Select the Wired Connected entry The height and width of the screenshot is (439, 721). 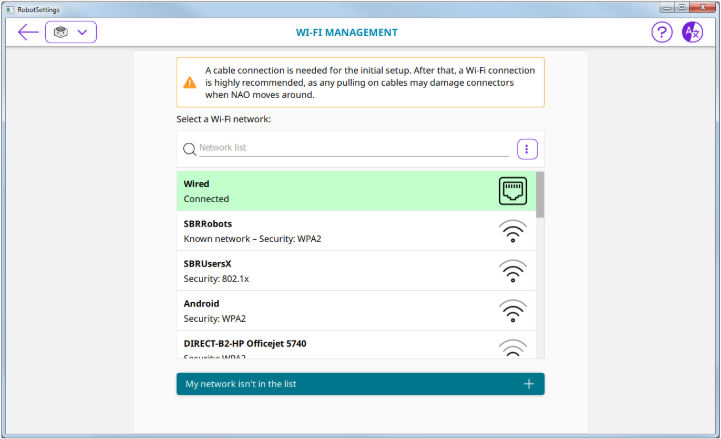tap(356, 191)
